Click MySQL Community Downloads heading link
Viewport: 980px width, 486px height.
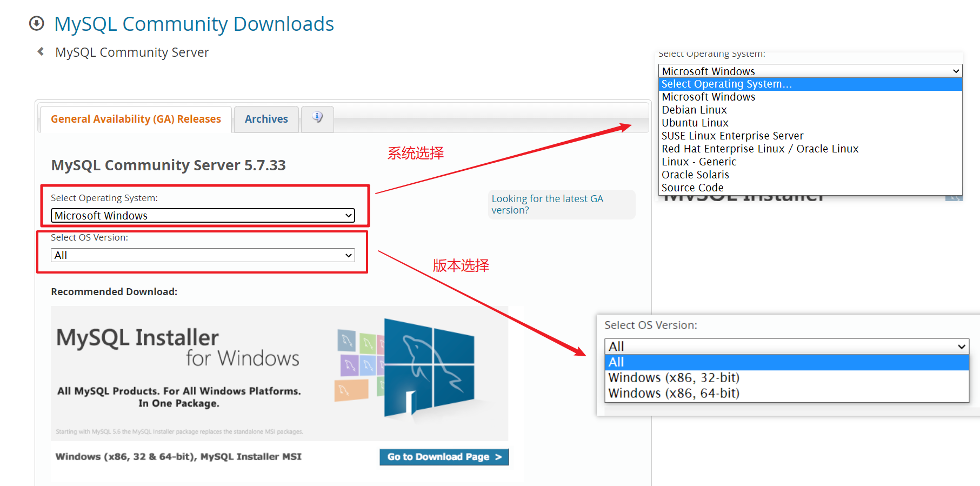coord(194,24)
